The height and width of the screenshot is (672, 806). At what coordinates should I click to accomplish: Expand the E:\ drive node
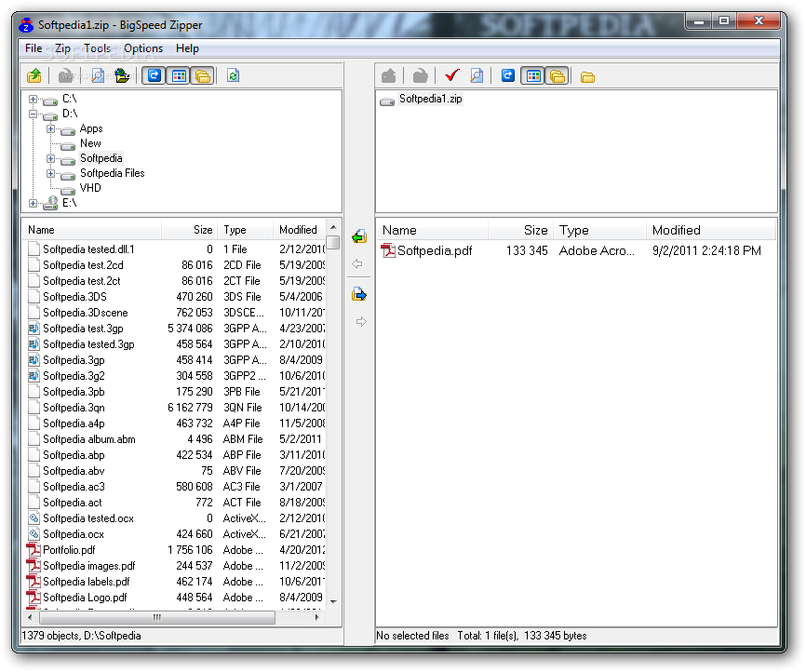pos(33,203)
